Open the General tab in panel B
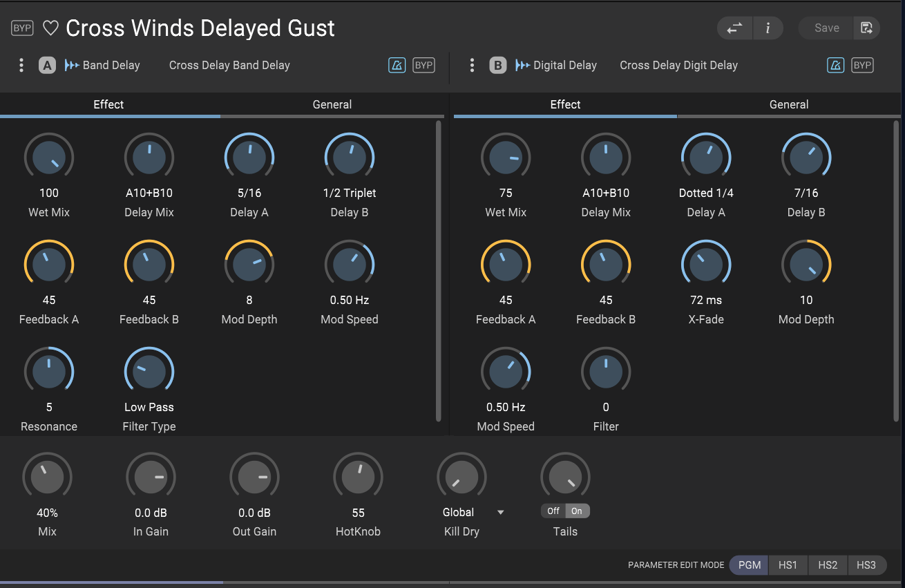905x588 pixels. tap(789, 105)
